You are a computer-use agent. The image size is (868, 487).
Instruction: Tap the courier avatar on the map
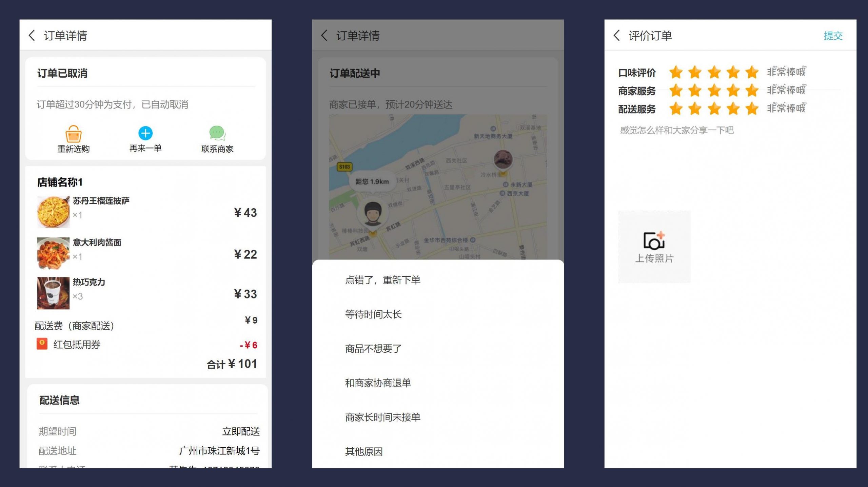pyautogui.click(x=373, y=213)
